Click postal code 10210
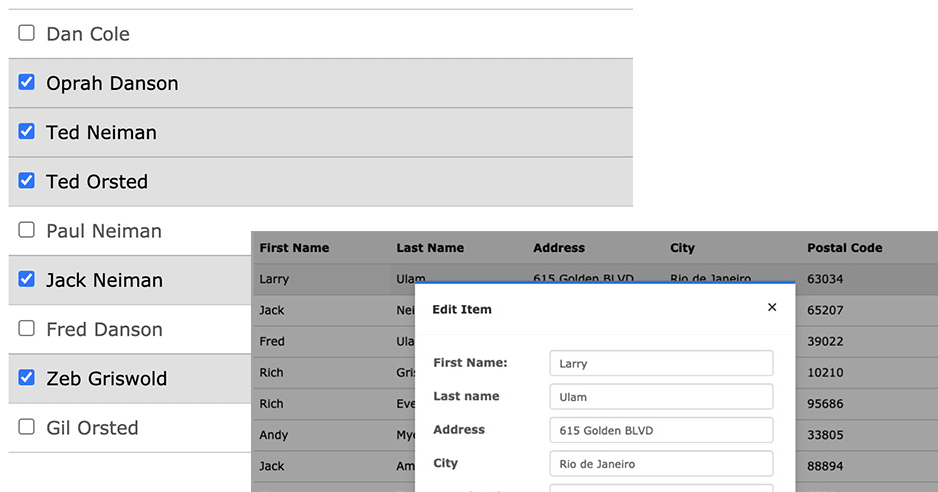Screen dimensions: 938x492 pos(825,372)
